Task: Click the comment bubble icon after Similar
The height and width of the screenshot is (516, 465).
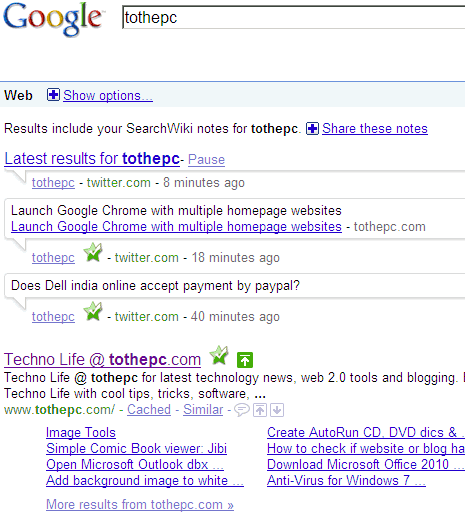Action: click(242, 410)
